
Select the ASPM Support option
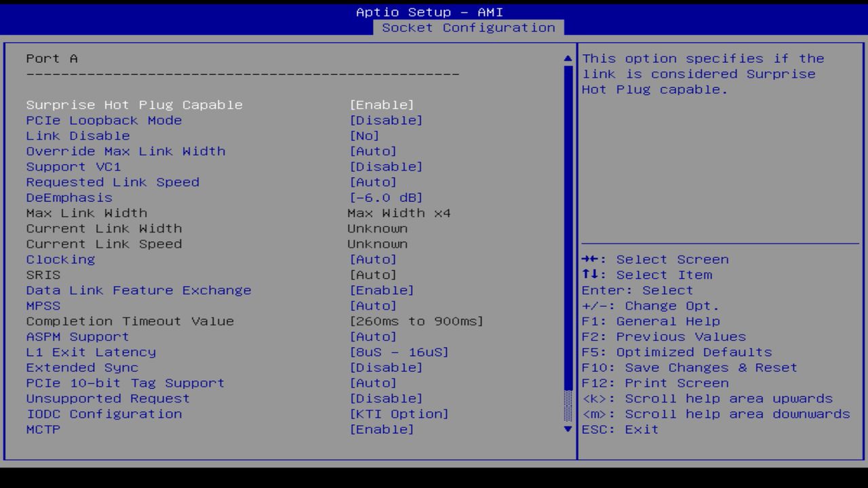[x=77, y=336]
